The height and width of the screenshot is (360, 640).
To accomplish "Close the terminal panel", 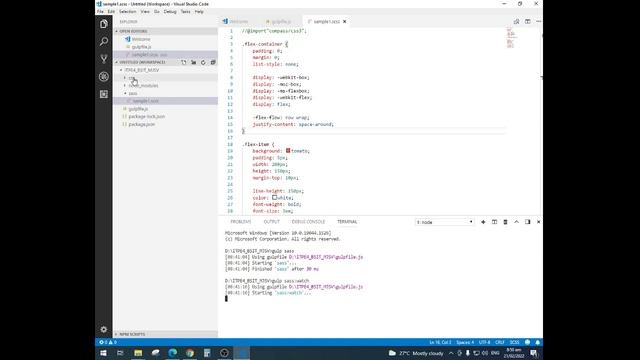I will tap(538, 222).
